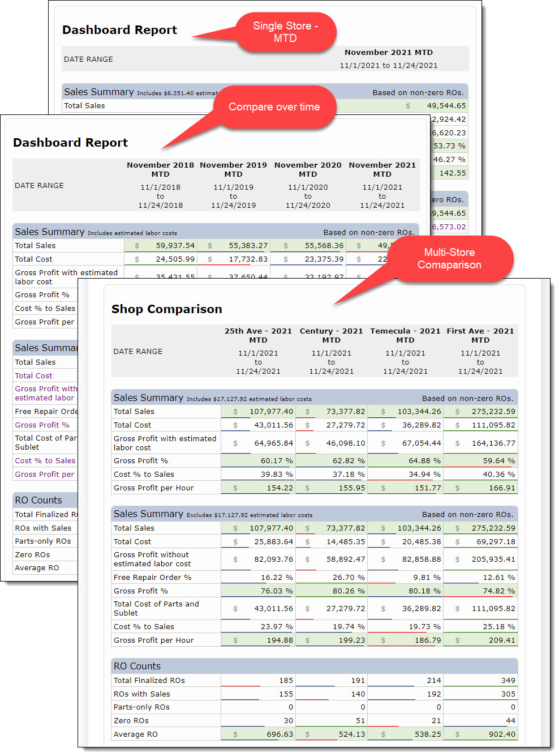
Task: Select the date range 11/1/2020 to 11/24/2020
Action: pyautogui.click(x=308, y=197)
